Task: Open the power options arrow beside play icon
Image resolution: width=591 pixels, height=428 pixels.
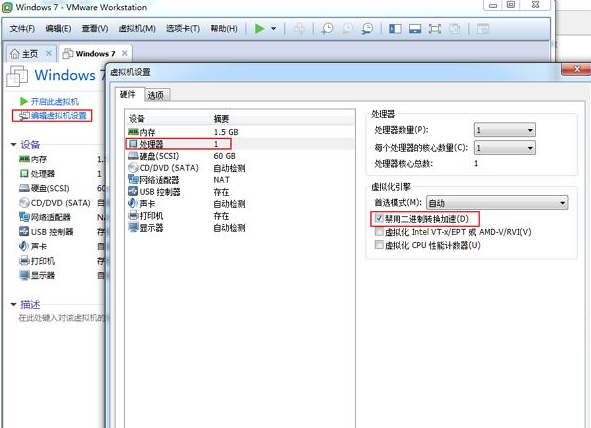Action: click(x=274, y=29)
